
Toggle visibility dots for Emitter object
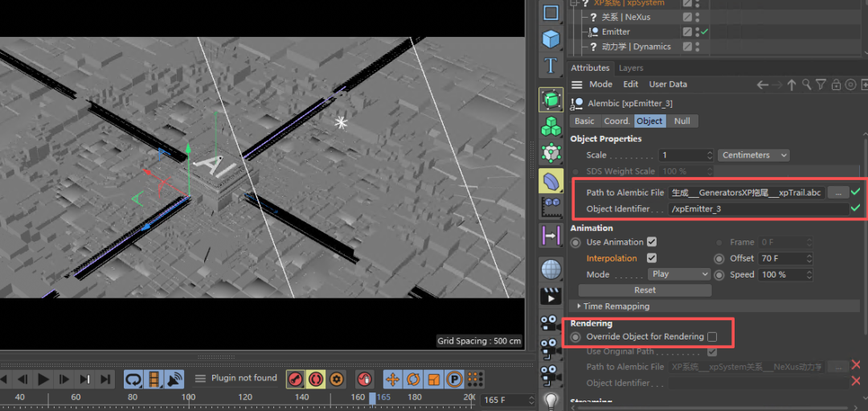698,32
